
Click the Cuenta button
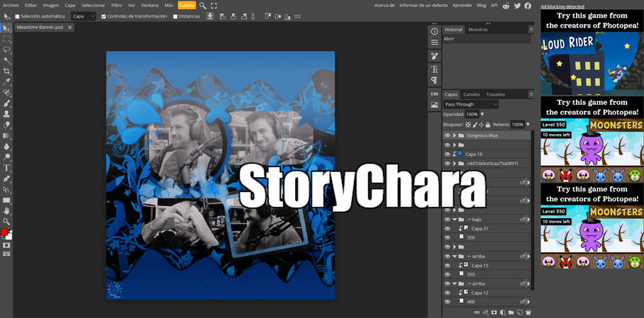pyautogui.click(x=187, y=5)
